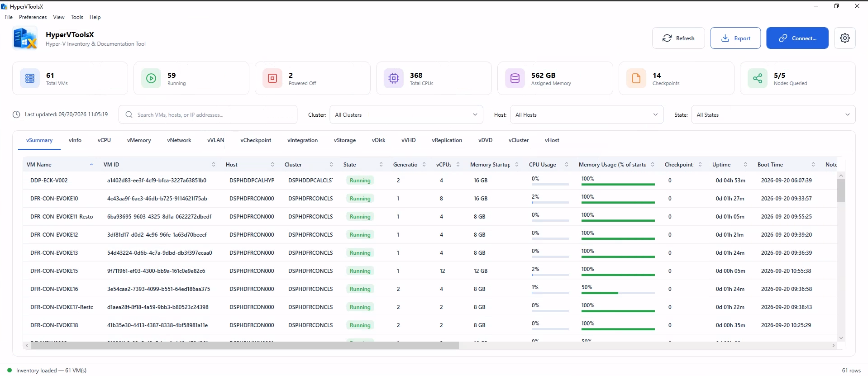Sort the vCPUs column using its arrows
The width and height of the screenshot is (868, 376).
458,165
